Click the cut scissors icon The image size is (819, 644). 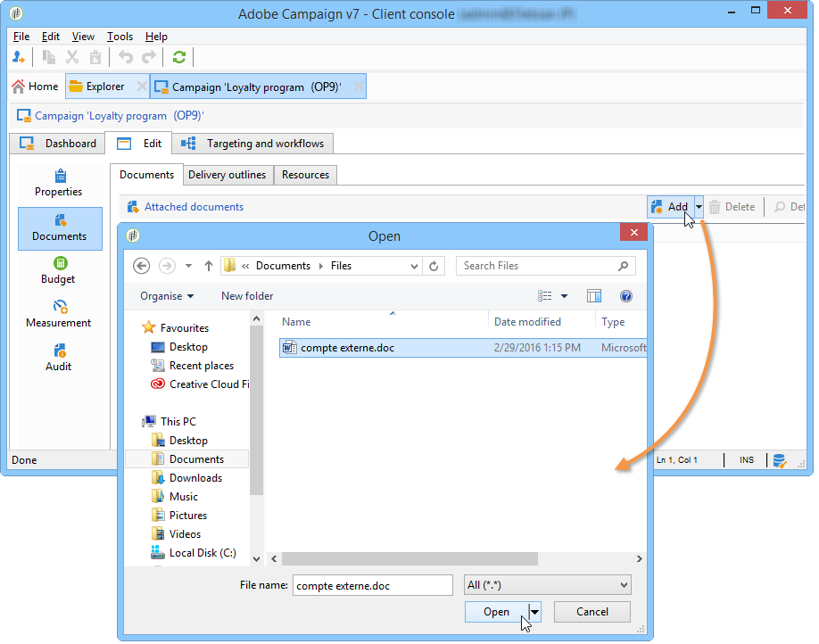pos(72,57)
